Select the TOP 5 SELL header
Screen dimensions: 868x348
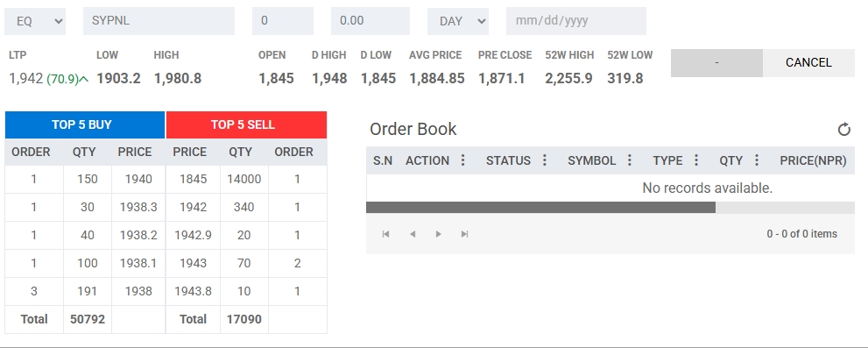click(x=246, y=124)
